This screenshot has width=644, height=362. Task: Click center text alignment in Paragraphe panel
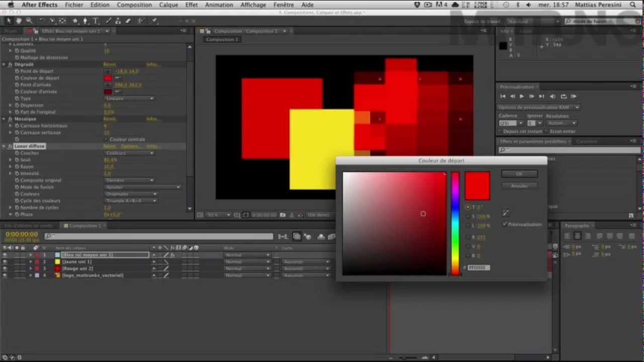(578, 236)
